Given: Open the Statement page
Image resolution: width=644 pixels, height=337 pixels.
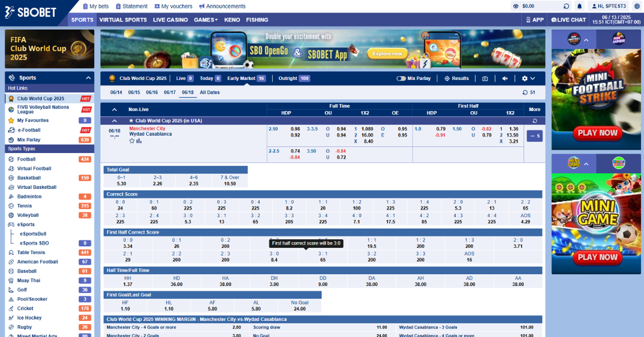Looking at the screenshot, I should (x=131, y=6).
